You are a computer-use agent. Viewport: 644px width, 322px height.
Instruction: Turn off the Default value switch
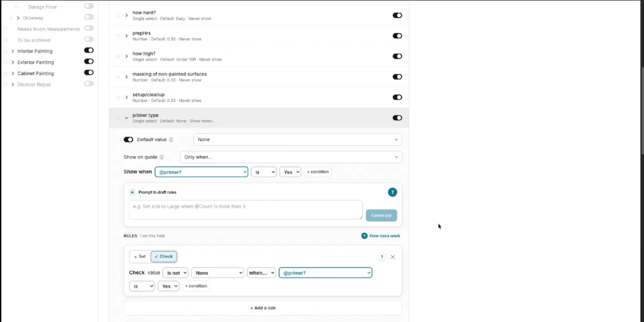(128, 140)
